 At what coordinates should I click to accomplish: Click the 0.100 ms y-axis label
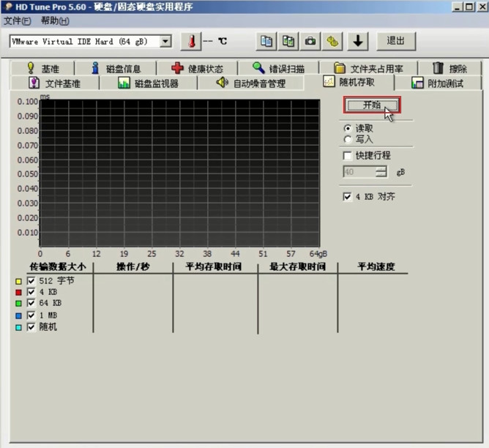[x=28, y=102]
